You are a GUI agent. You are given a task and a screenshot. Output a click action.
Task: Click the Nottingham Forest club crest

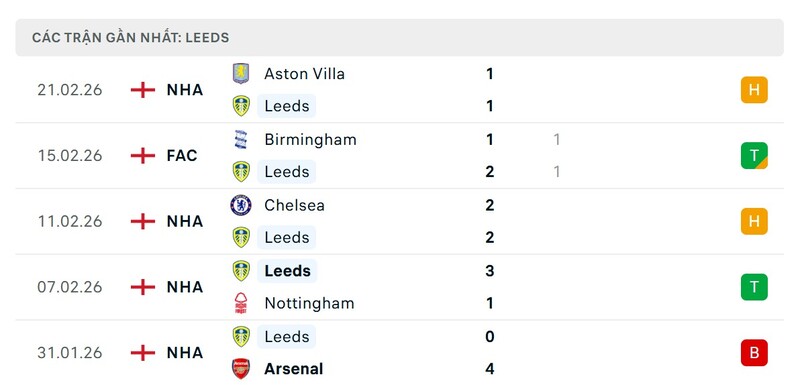click(241, 303)
